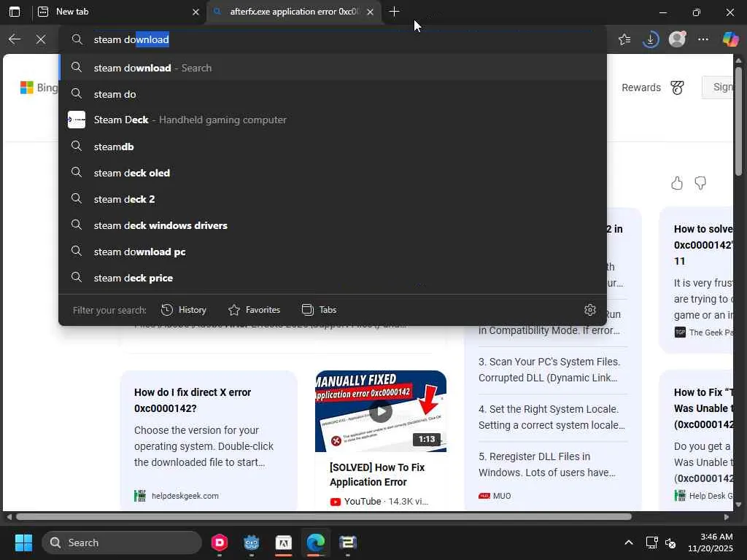This screenshot has height=560, width=747.
Task: Open the last pinned taskbar app icon
Action: 348,542
